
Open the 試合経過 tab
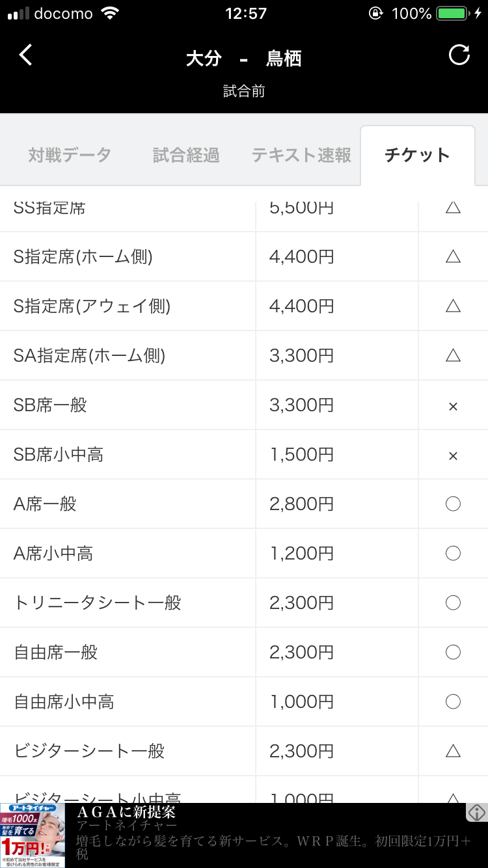[x=186, y=156]
